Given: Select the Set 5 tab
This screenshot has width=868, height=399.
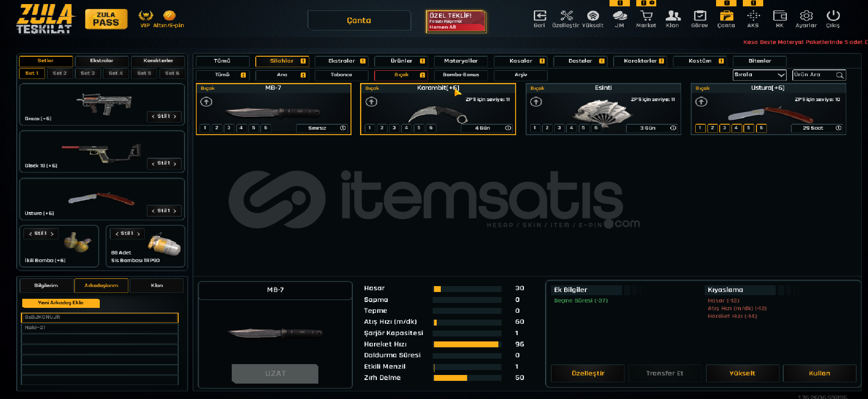Looking at the screenshot, I should pos(144,73).
